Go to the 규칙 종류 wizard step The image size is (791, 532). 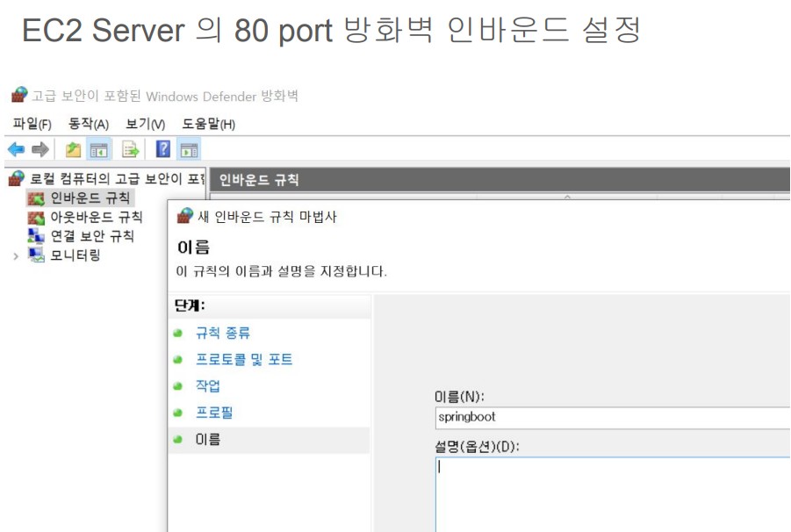[222, 333]
